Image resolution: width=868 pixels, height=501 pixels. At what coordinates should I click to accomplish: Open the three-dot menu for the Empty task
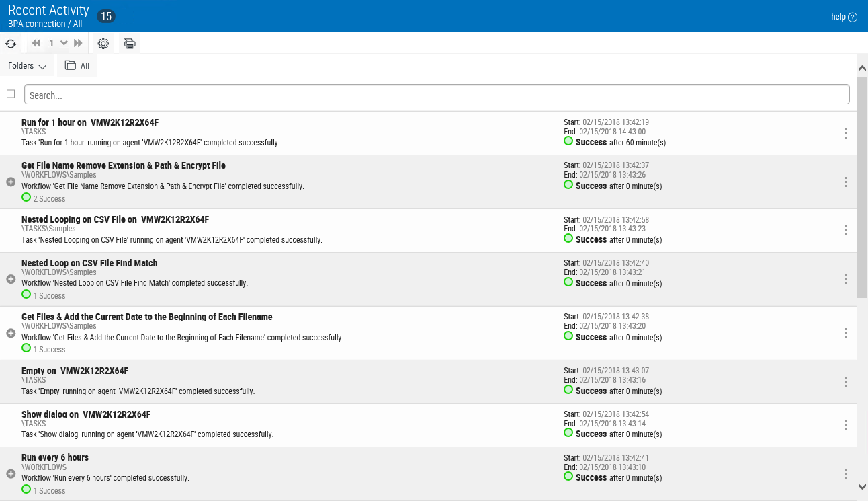[x=846, y=381]
